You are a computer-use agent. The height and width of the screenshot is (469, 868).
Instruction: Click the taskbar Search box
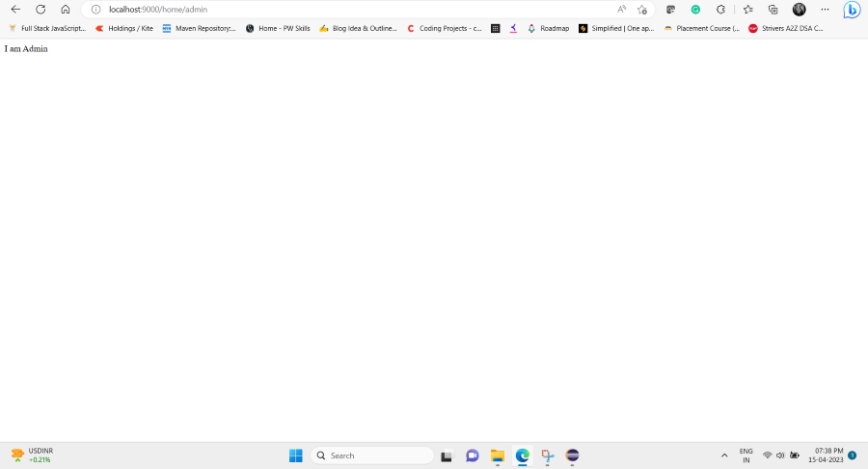(x=372, y=455)
